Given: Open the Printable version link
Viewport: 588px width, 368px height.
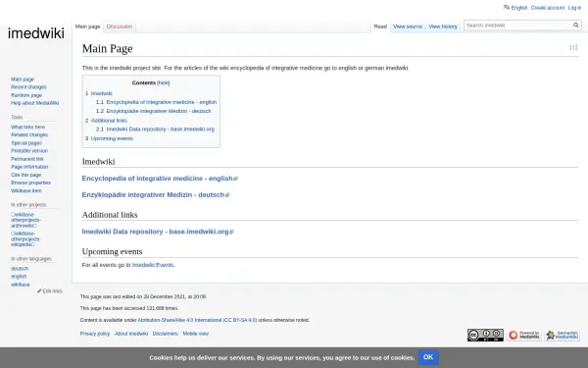Looking at the screenshot, I should coord(29,151).
